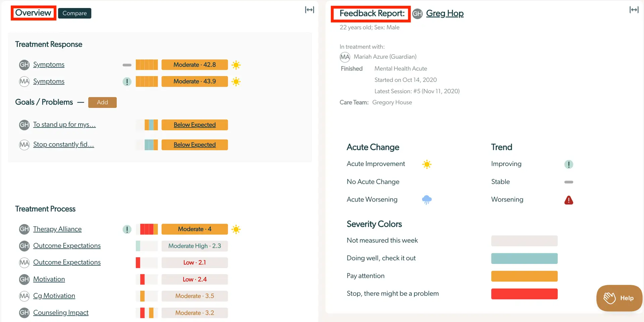Switch to the Compare tab
Screen dimensions: 644x322
(x=74, y=13)
